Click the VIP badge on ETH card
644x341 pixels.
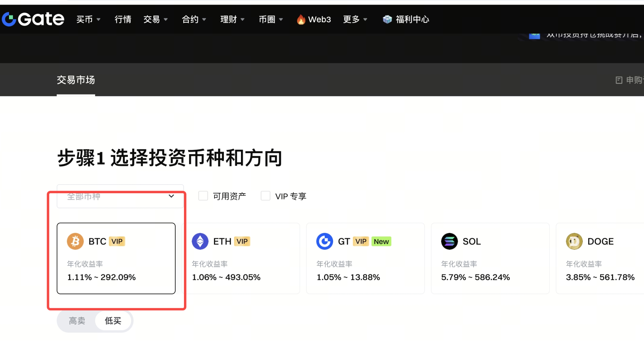point(242,241)
